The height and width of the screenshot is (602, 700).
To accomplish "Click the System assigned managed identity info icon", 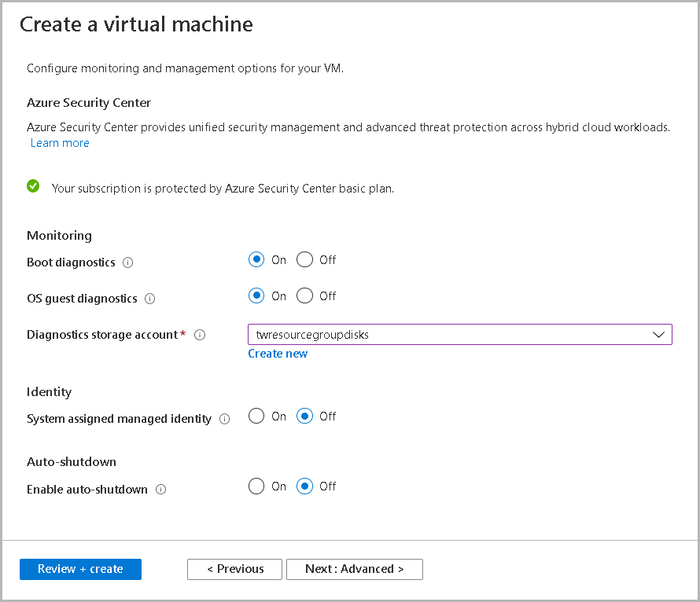I will tap(225, 419).
